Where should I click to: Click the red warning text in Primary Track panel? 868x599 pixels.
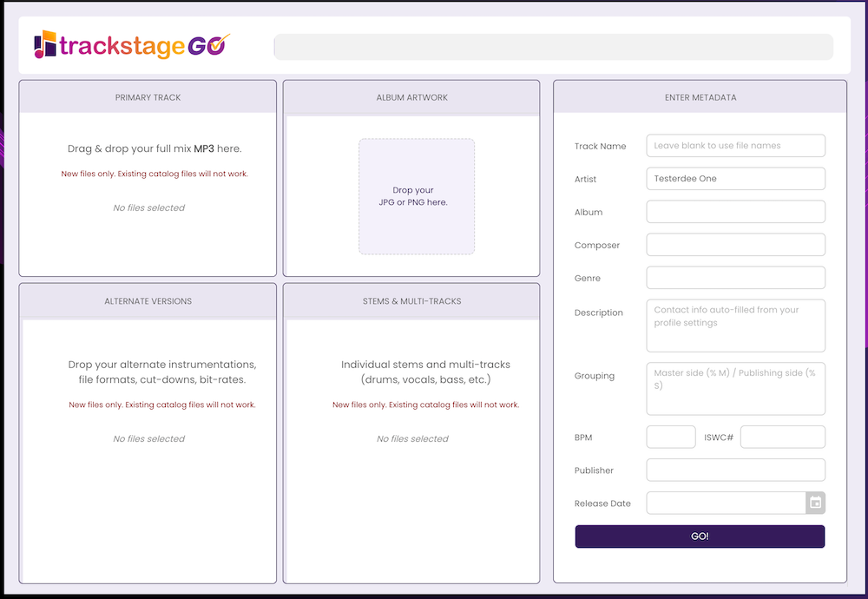[x=155, y=174]
